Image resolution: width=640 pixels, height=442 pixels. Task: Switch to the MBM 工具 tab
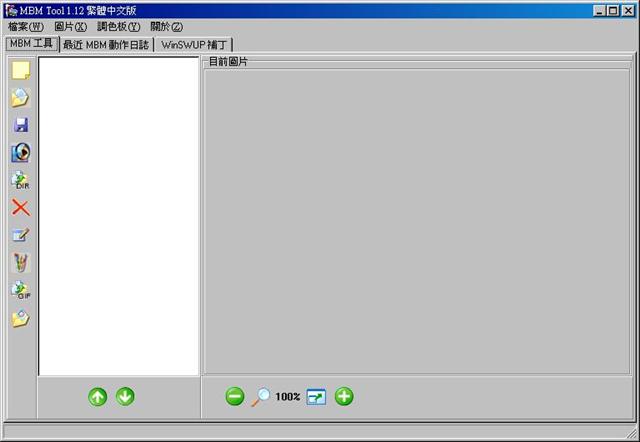click(x=32, y=44)
